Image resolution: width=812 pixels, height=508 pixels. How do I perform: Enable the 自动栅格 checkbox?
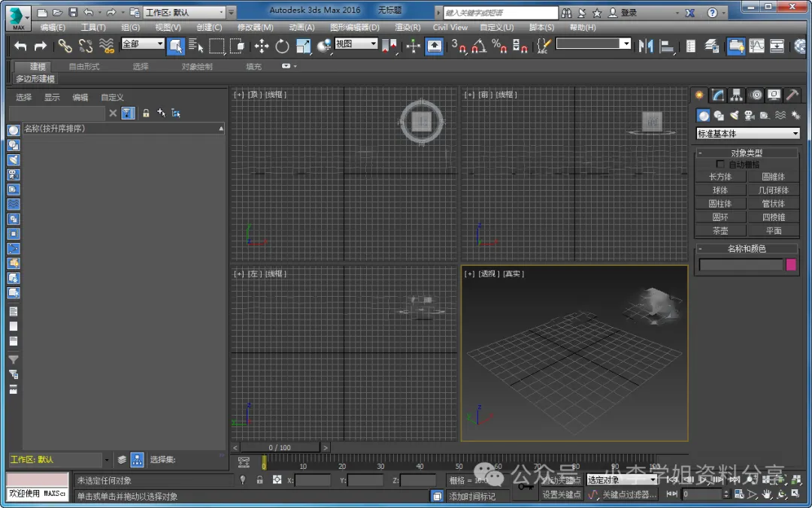pos(720,165)
